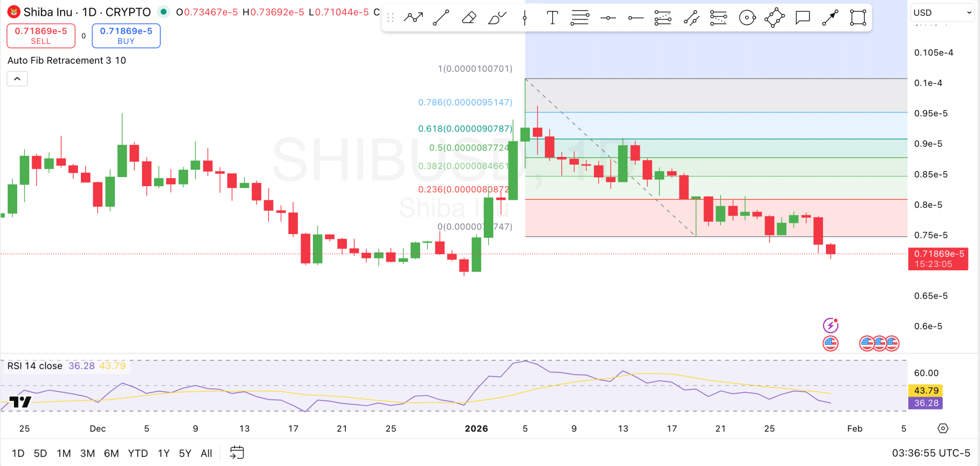Click the SELL price button
This screenshot has width=980, height=466.
[x=41, y=35]
